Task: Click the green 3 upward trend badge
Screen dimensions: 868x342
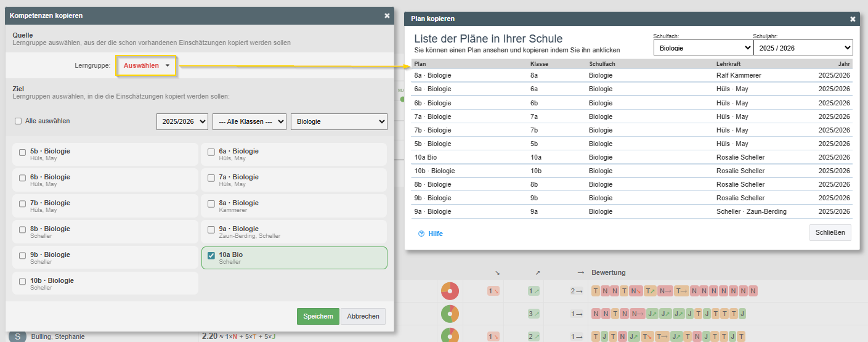Action: [x=533, y=314]
